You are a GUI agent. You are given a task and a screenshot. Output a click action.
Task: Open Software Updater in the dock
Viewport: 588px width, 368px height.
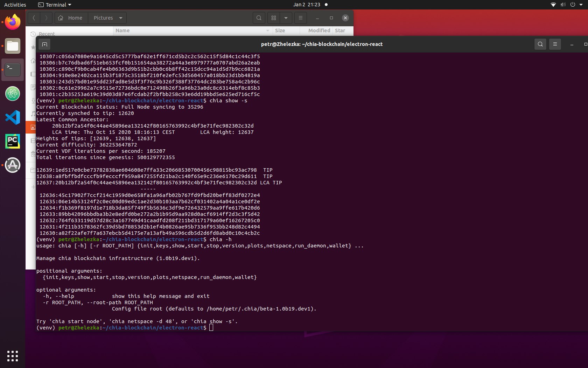[x=13, y=165]
